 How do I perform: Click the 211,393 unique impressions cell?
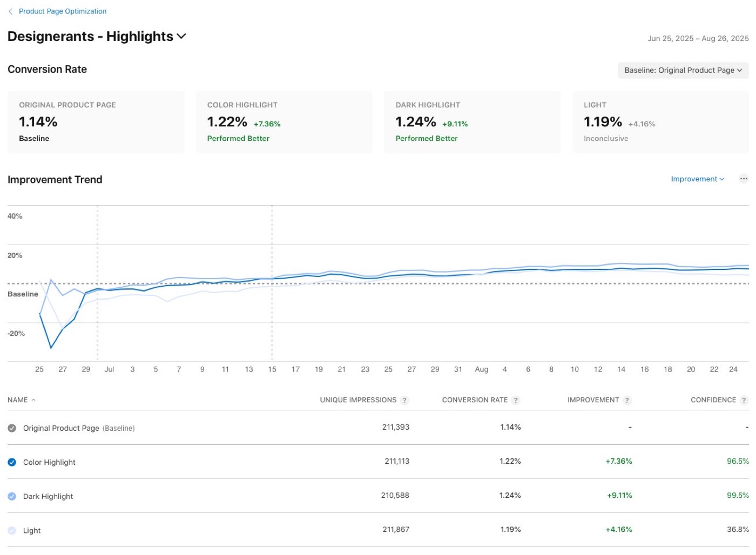pos(396,427)
